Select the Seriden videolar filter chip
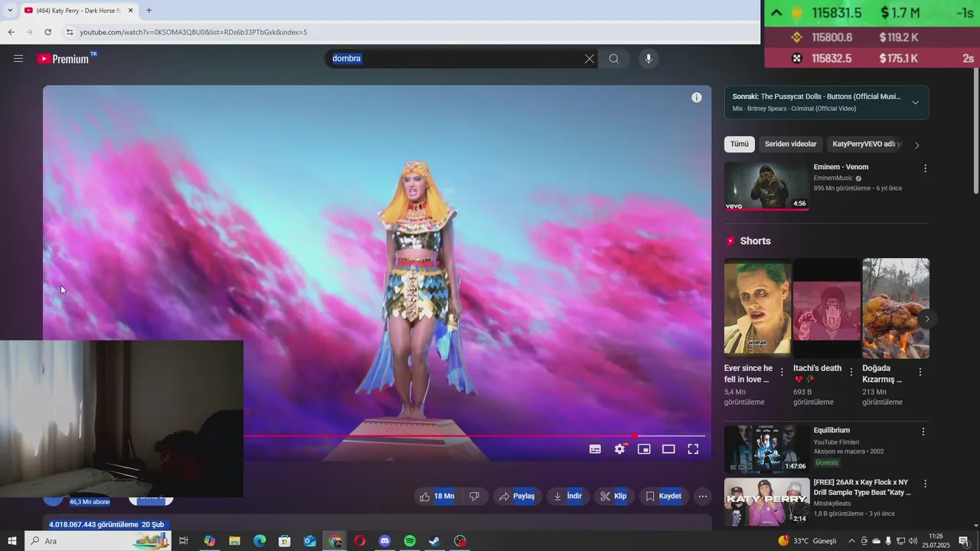Screen dimensions: 980x551 click(x=791, y=145)
